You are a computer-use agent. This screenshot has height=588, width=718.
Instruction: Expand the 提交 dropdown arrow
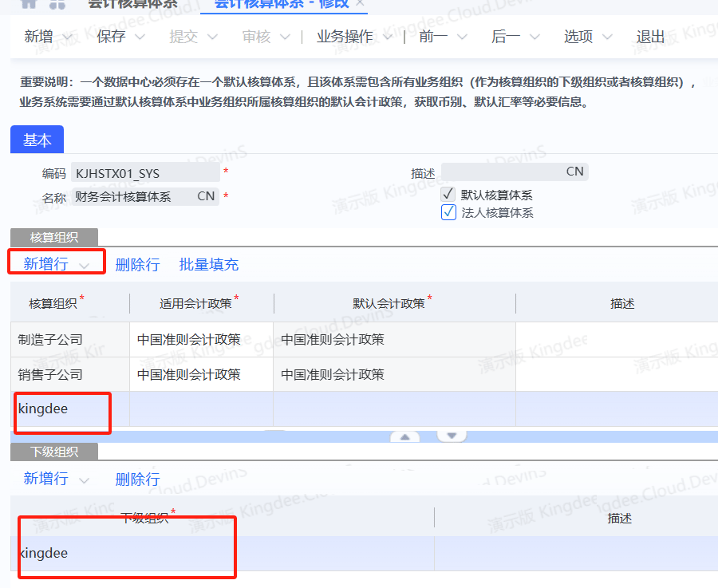click(x=212, y=37)
